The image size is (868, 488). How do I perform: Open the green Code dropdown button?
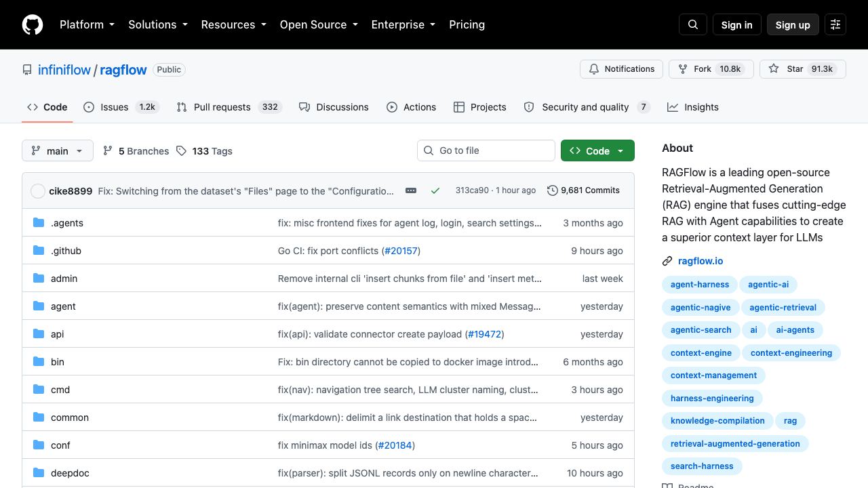pyautogui.click(x=597, y=150)
